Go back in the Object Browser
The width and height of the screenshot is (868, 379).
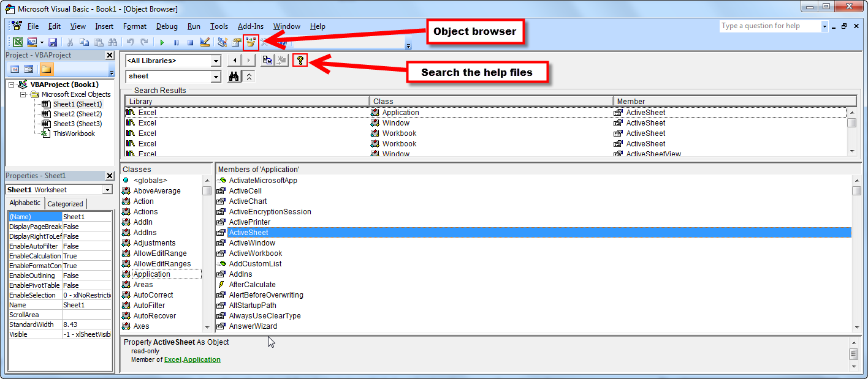pyautogui.click(x=234, y=60)
